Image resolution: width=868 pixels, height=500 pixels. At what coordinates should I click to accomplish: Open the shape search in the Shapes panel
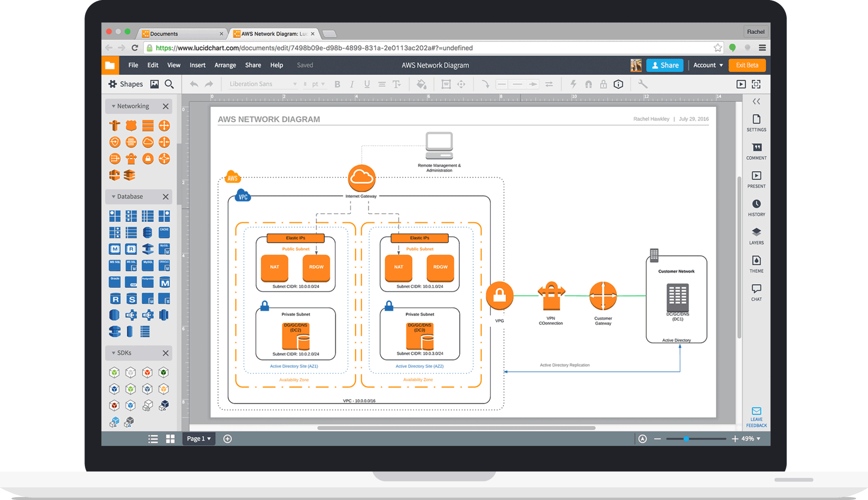coord(169,84)
